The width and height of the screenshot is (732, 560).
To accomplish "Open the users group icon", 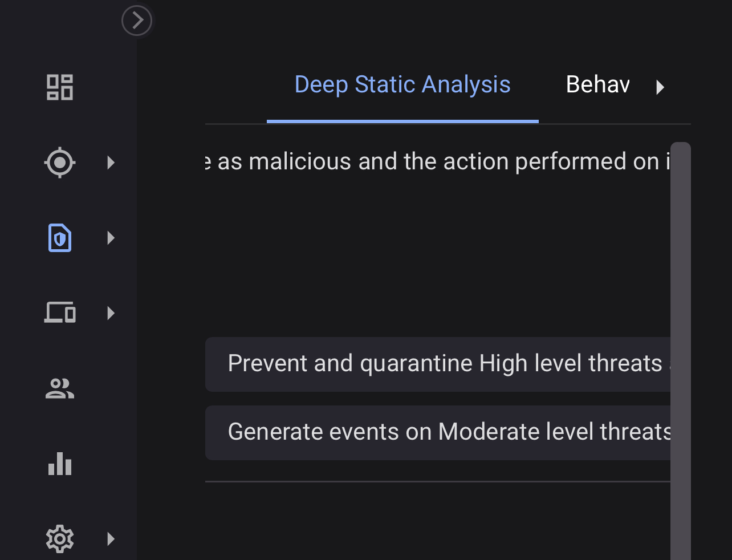I will [x=60, y=388].
